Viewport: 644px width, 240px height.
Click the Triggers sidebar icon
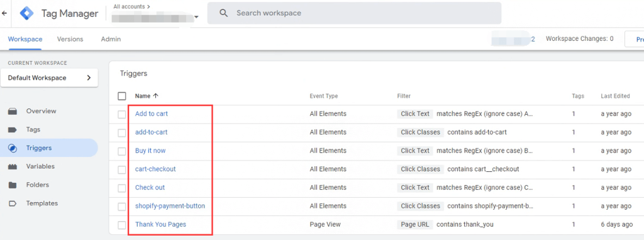[x=13, y=148]
